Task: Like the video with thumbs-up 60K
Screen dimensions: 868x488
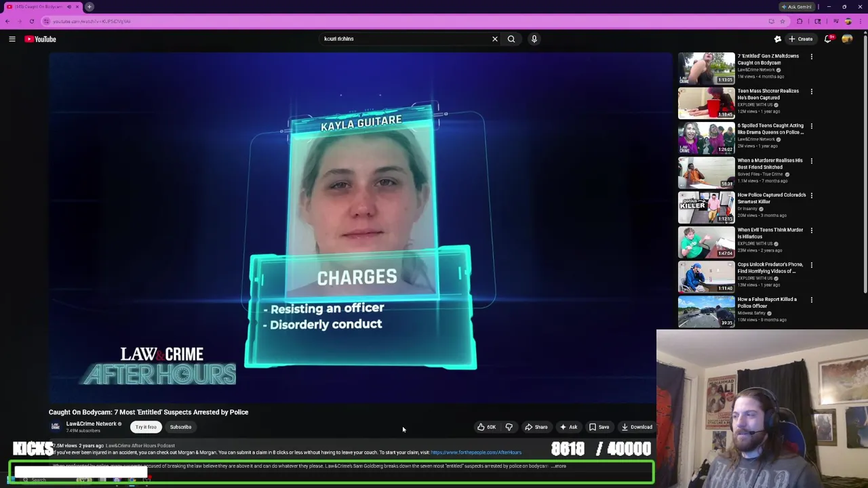Action: [x=486, y=427]
